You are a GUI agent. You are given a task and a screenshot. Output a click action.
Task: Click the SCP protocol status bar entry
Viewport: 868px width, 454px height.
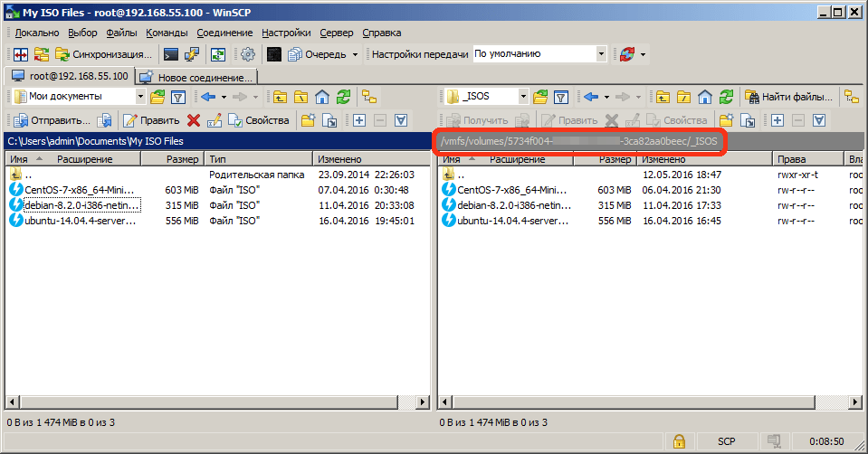[x=726, y=441]
